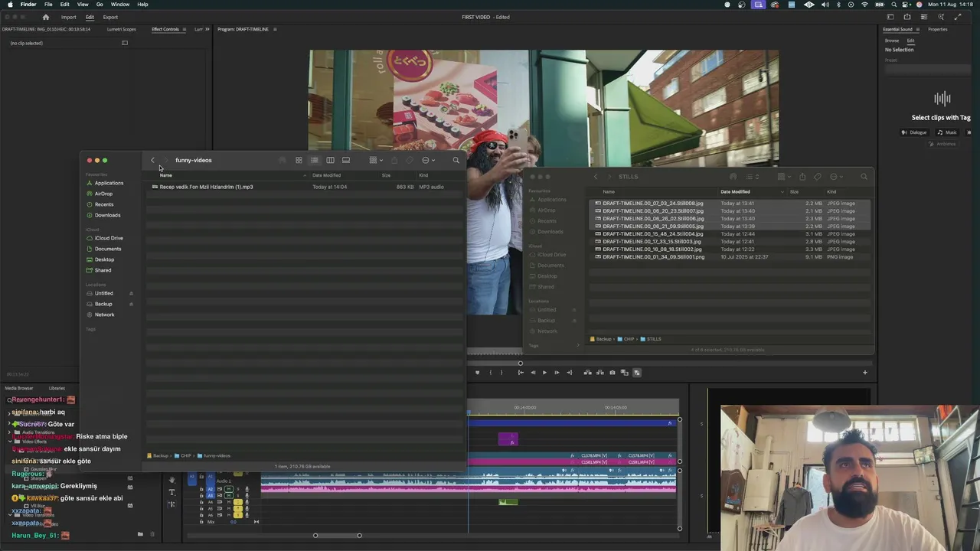Click the Tag icon in funny-videos toolbar
Viewport: 980px width, 551px height.
click(x=410, y=160)
